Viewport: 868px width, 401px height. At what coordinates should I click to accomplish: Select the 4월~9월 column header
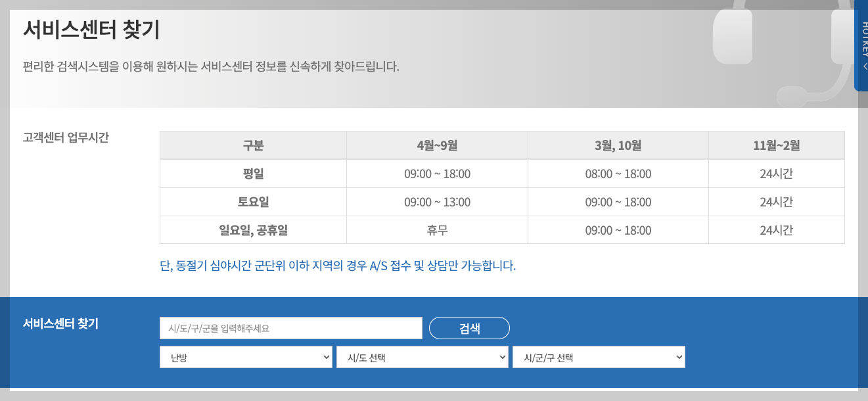click(x=438, y=145)
